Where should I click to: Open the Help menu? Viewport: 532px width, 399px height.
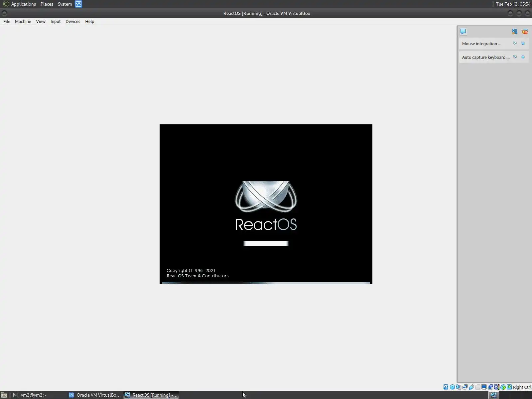89,21
